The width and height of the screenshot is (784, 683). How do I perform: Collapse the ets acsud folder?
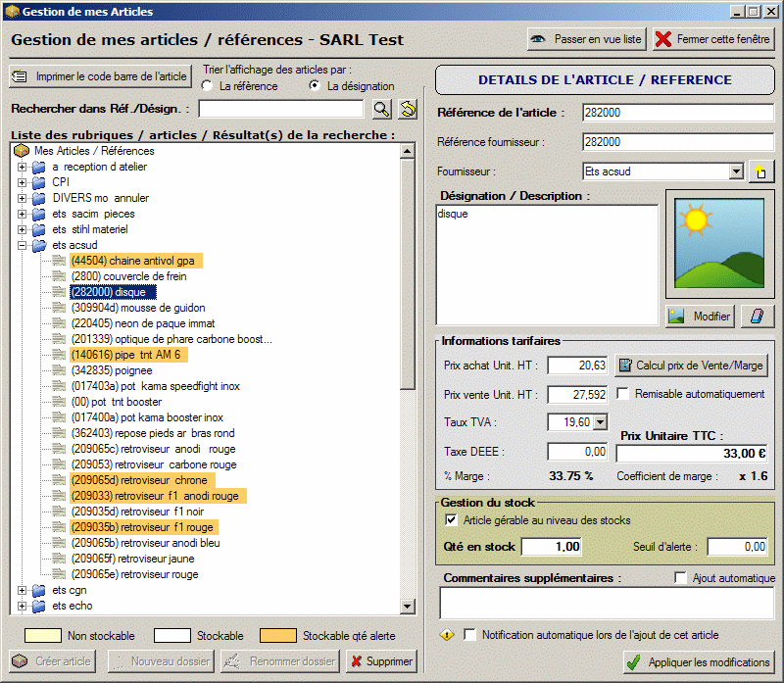pos(22,246)
